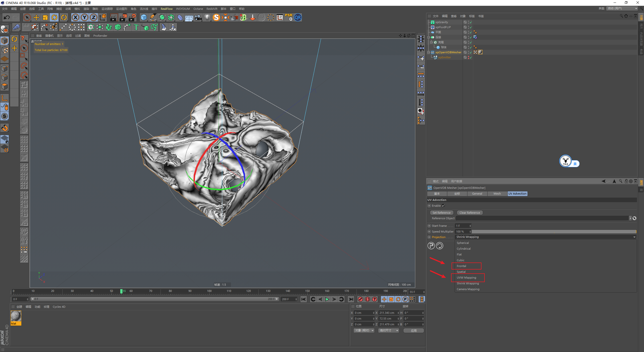Click the Clear Reference button

pos(470,213)
